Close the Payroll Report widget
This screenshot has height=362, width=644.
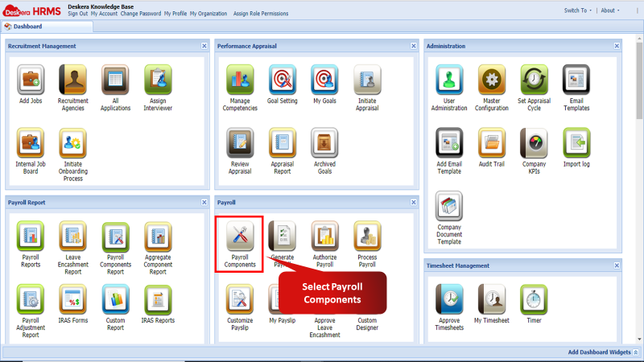click(x=204, y=203)
